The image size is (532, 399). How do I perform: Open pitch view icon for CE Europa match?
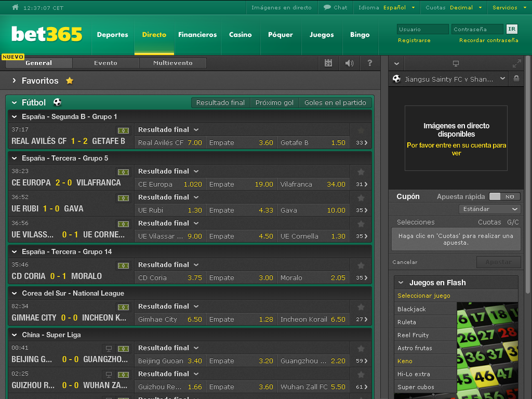click(123, 172)
